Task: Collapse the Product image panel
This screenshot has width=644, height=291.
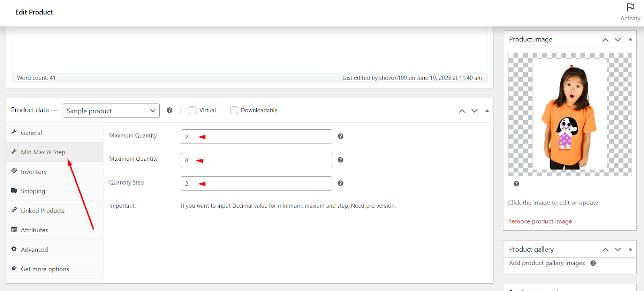Action: point(630,39)
